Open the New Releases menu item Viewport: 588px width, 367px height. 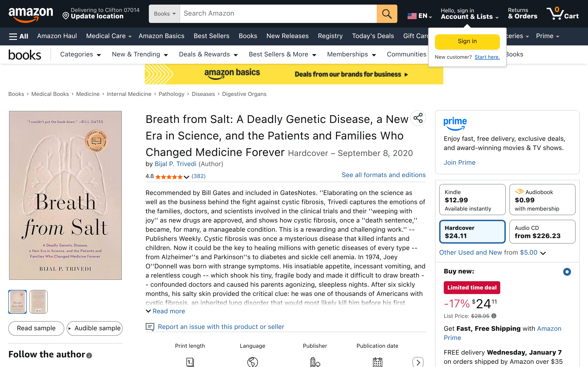tap(287, 36)
